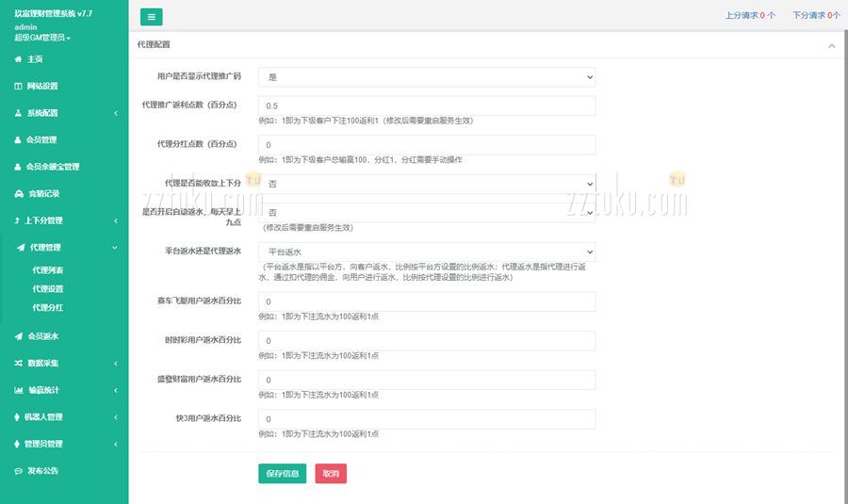Open the 平台返水还是代理返水 dropdown
Image resolution: width=848 pixels, height=504 pixels.
click(x=426, y=252)
